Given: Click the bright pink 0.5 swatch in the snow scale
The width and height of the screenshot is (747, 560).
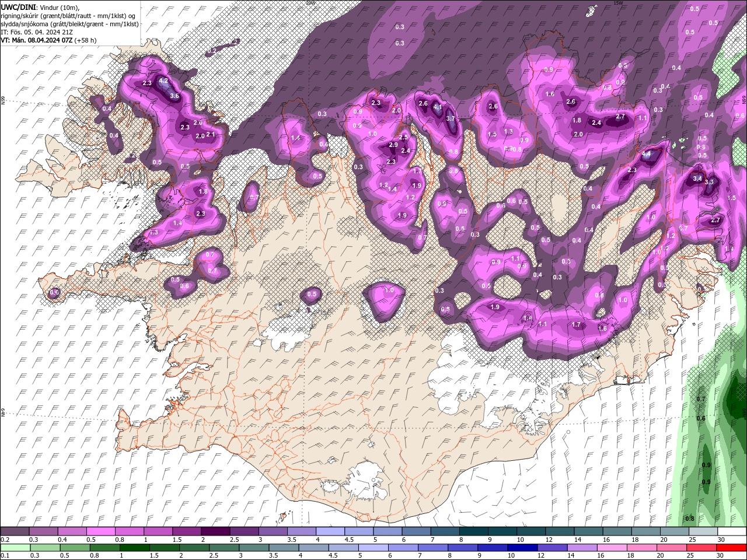Looking at the screenshot, I should [x=100, y=531].
